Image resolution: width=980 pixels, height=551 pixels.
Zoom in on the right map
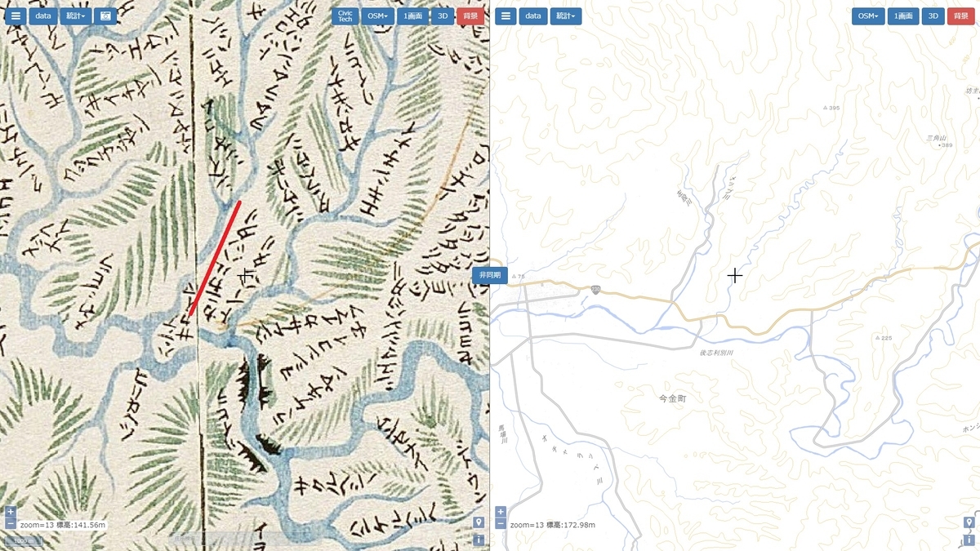click(501, 512)
